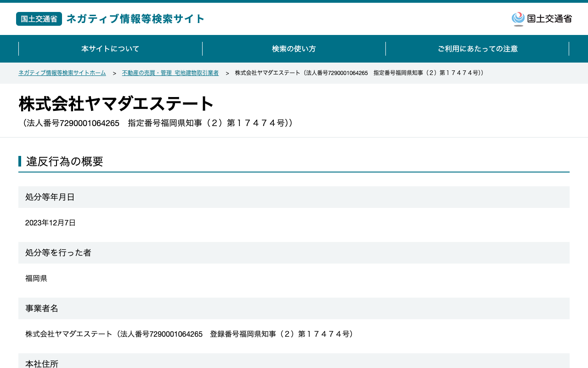Open the 検索の使い方 menu item
588x368 pixels.
[x=294, y=49]
